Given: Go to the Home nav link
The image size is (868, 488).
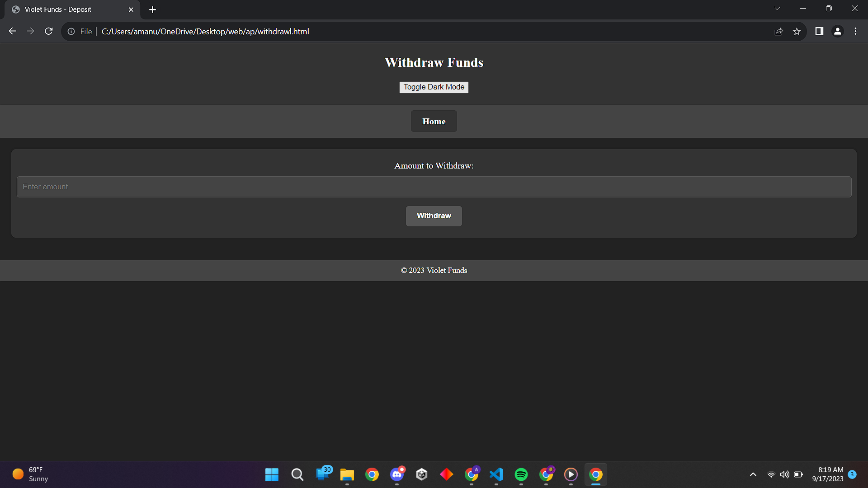Looking at the screenshot, I should pos(434,121).
